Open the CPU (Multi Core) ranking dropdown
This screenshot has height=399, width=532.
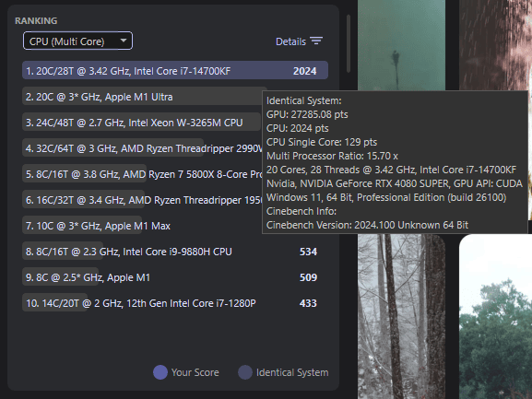tap(77, 41)
